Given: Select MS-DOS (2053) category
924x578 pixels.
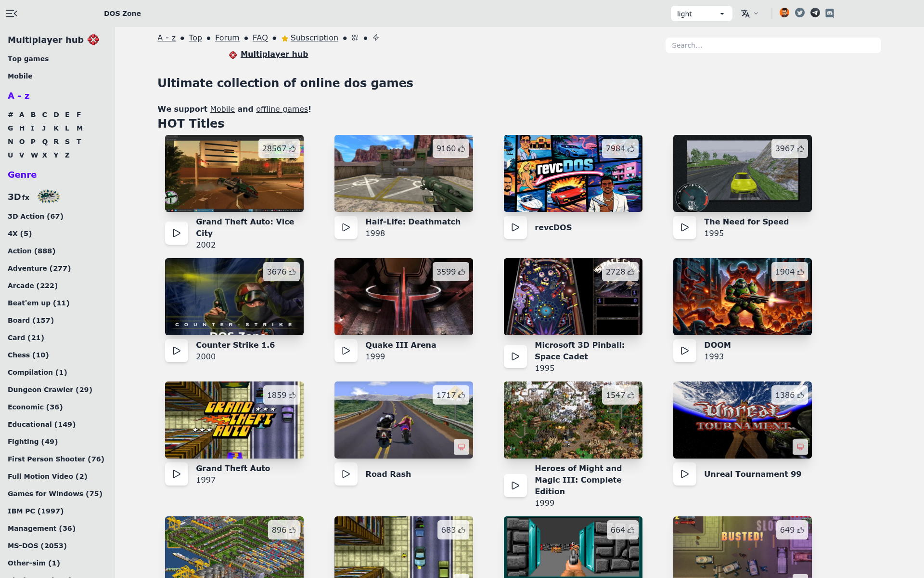Looking at the screenshot, I should [37, 546].
